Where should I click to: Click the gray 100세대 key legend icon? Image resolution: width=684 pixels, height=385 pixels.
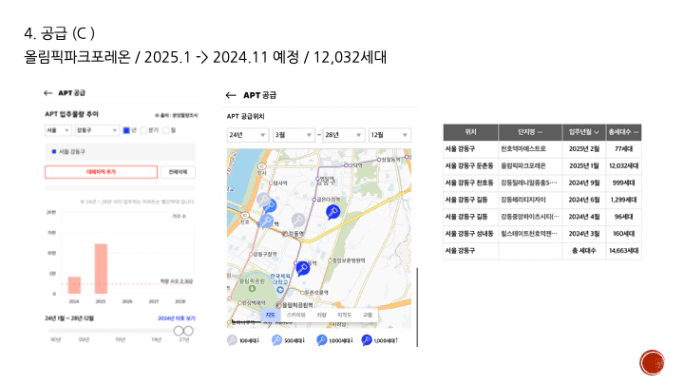tap(232, 340)
